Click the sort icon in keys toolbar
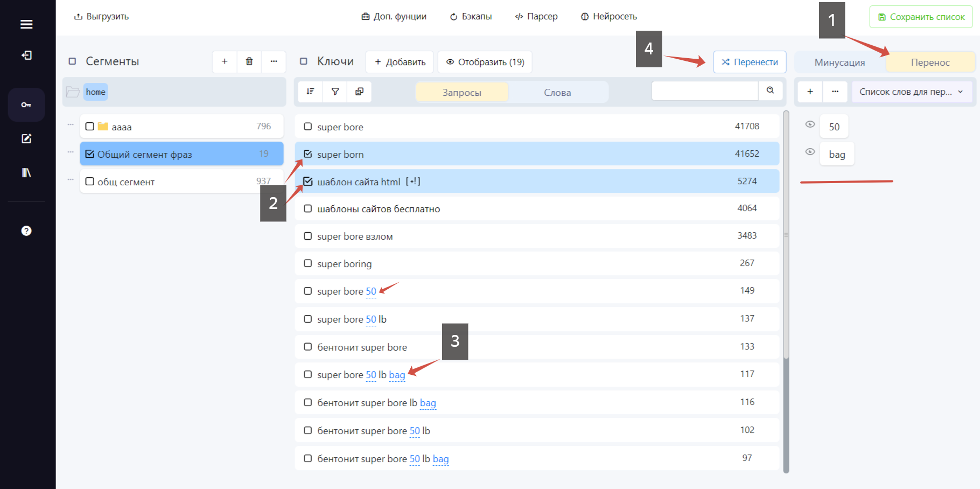The height and width of the screenshot is (489, 980). 310,92
